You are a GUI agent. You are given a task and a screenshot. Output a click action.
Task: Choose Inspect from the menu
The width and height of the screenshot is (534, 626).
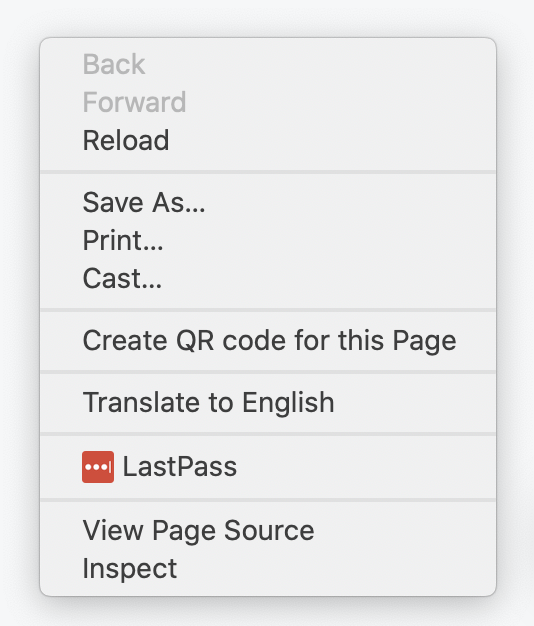point(268,568)
